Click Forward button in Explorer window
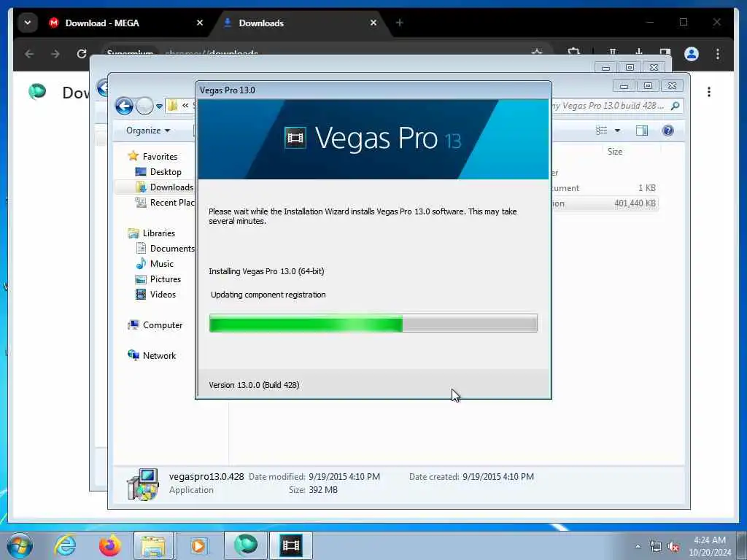This screenshot has height=560, width=747. [144, 106]
